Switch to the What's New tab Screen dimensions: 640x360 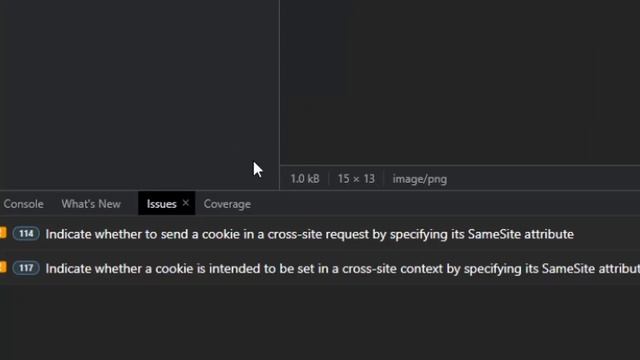(x=91, y=204)
